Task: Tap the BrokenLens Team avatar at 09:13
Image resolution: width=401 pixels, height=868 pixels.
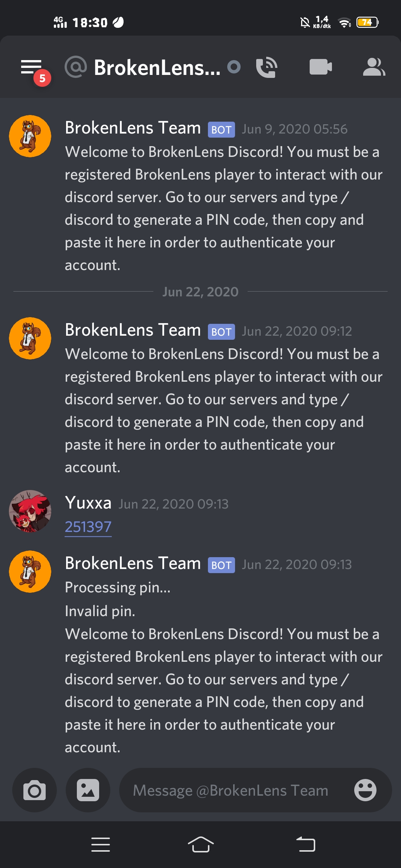Action: click(30, 572)
